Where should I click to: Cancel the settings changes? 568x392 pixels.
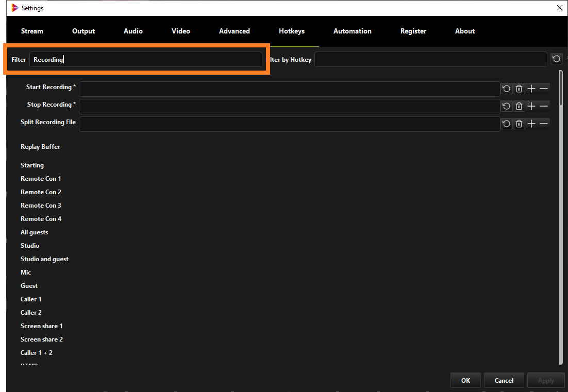[504, 381]
